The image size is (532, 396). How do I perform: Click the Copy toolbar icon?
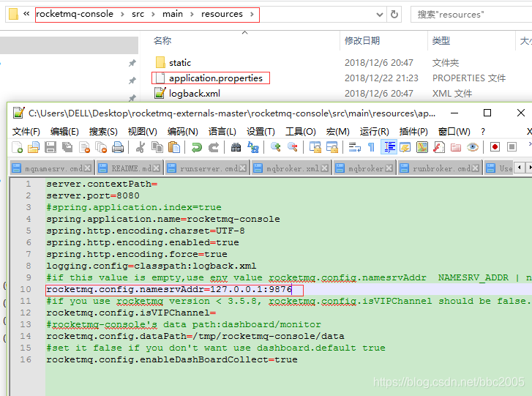157,148
